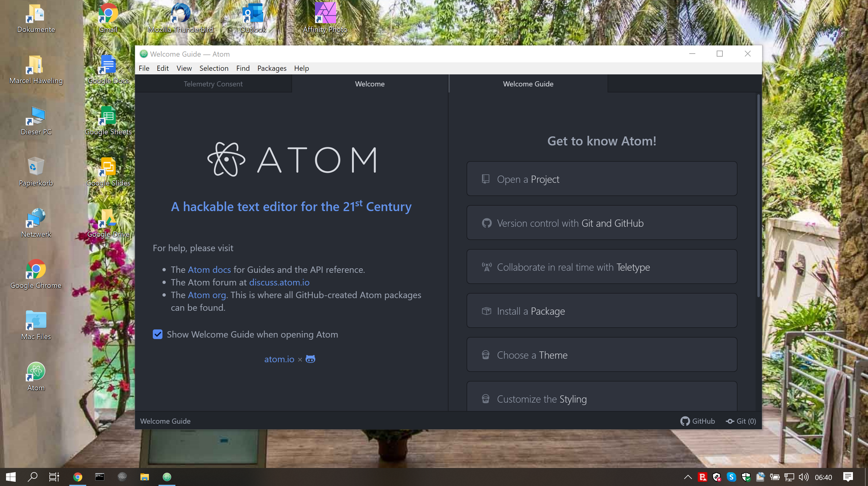This screenshot has width=868, height=486.
Task: Expand the Install a Package card
Action: [602, 311]
